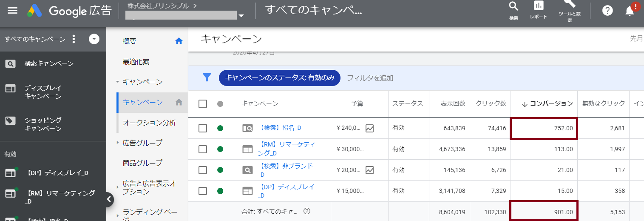Open the account selector dropdown arrow
The width and height of the screenshot is (644, 221).
click(241, 16)
